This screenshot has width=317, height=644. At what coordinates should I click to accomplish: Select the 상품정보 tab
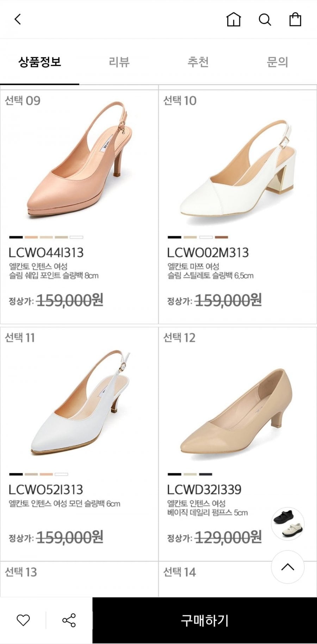pyautogui.click(x=39, y=62)
